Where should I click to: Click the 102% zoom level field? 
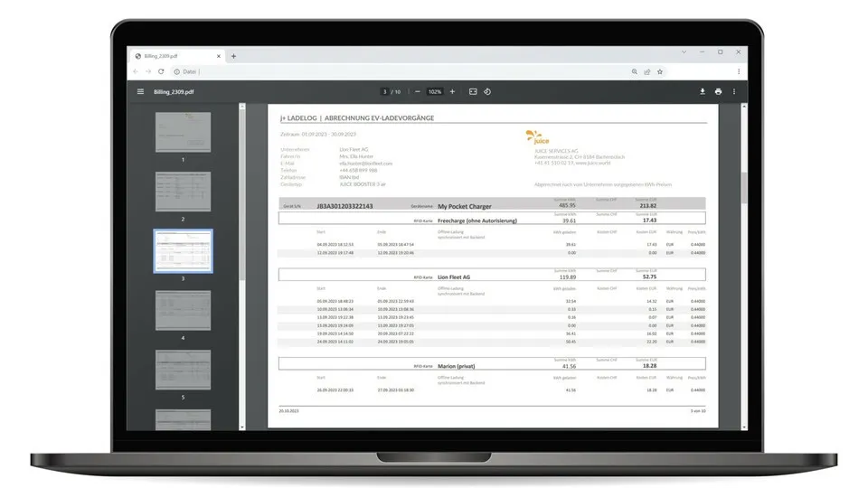point(435,92)
